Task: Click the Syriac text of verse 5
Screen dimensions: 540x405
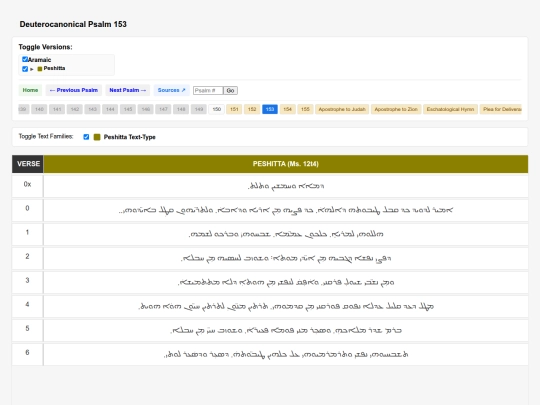Action: (285, 330)
